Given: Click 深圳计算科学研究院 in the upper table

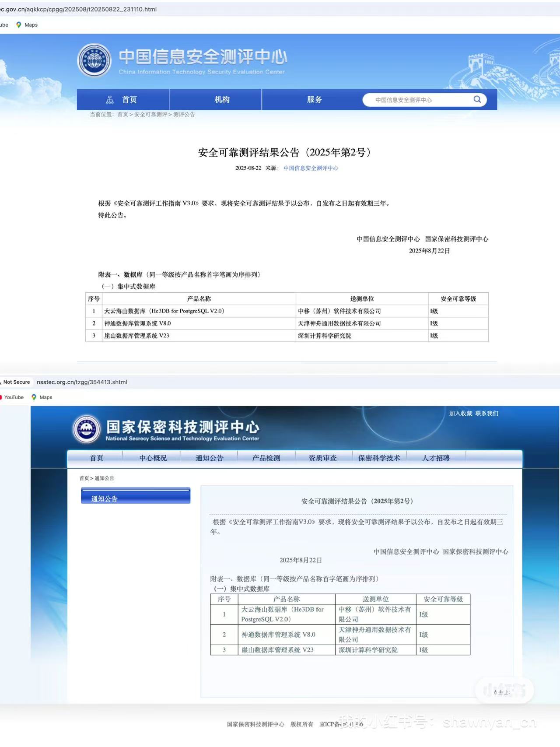Looking at the screenshot, I should [x=325, y=336].
